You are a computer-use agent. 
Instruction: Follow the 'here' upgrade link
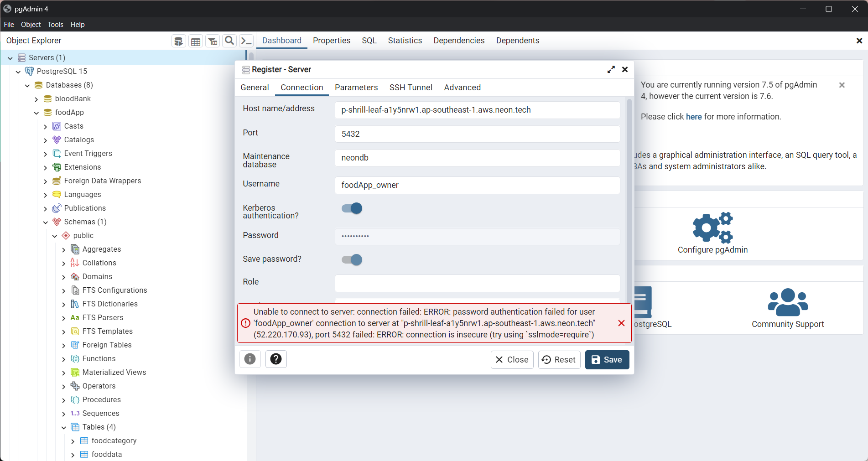coord(693,117)
